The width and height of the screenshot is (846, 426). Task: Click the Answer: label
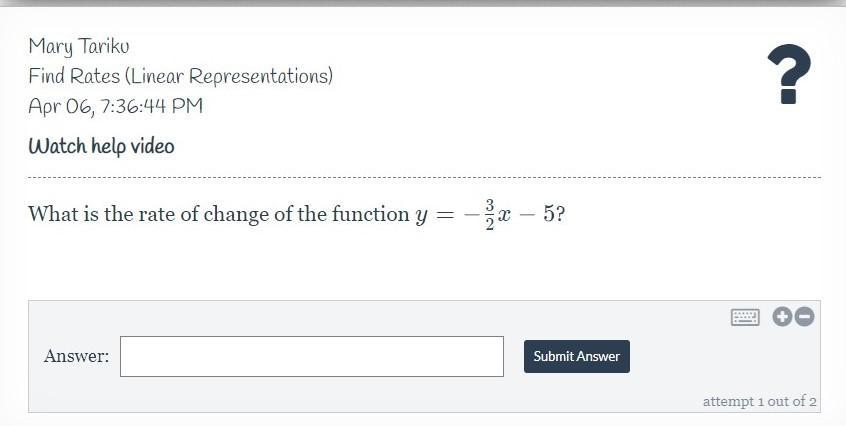pyautogui.click(x=76, y=356)
